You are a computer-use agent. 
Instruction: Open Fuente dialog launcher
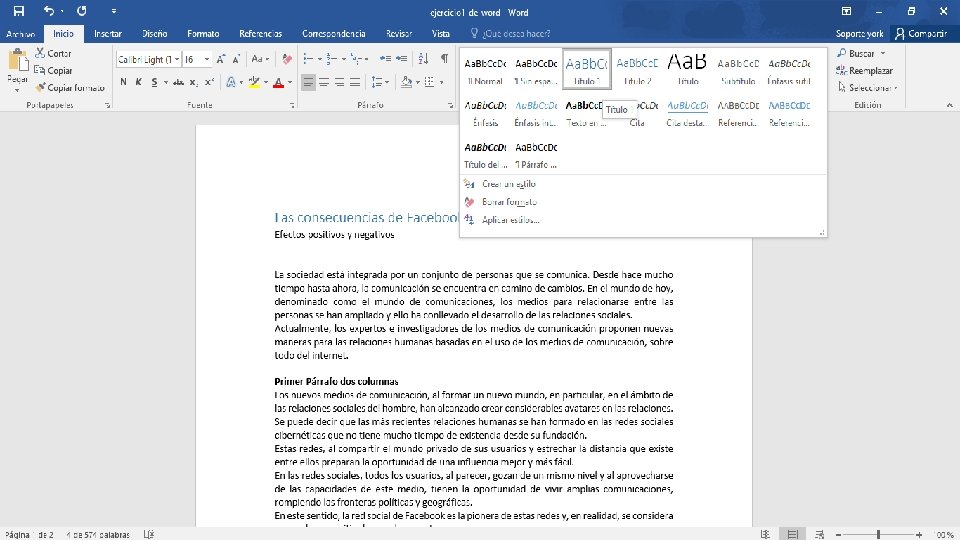[x=292, y=105]
